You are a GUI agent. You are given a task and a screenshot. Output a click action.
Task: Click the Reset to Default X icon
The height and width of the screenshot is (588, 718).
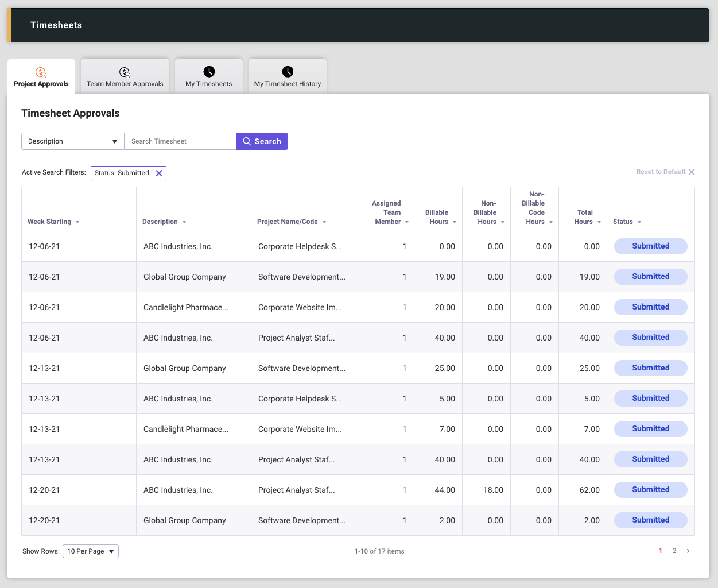[692, 172]
